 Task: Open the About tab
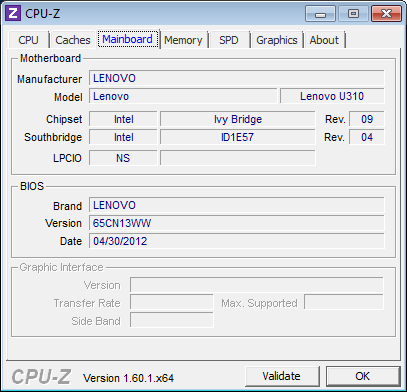coord(324,40)
